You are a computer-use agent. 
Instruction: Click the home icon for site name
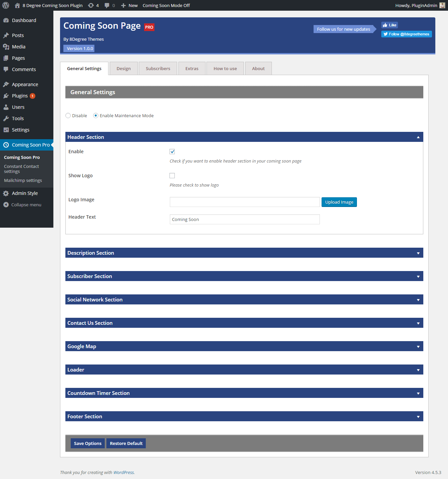[17, 5]
